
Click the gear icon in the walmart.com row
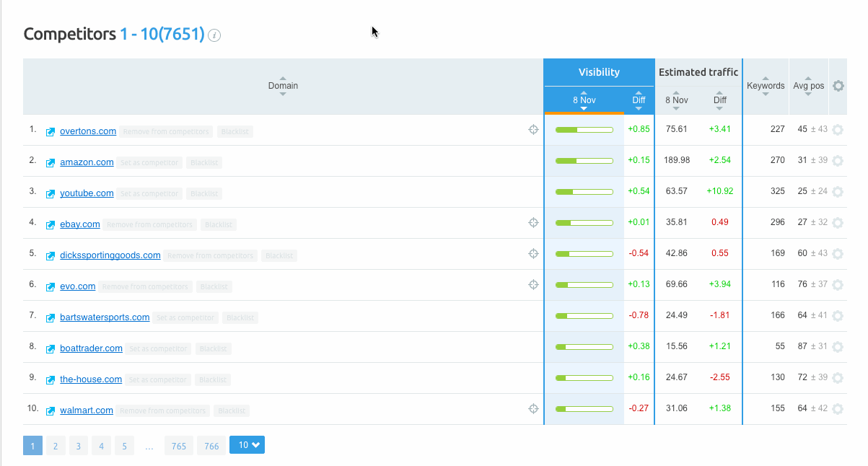[837, 408]
